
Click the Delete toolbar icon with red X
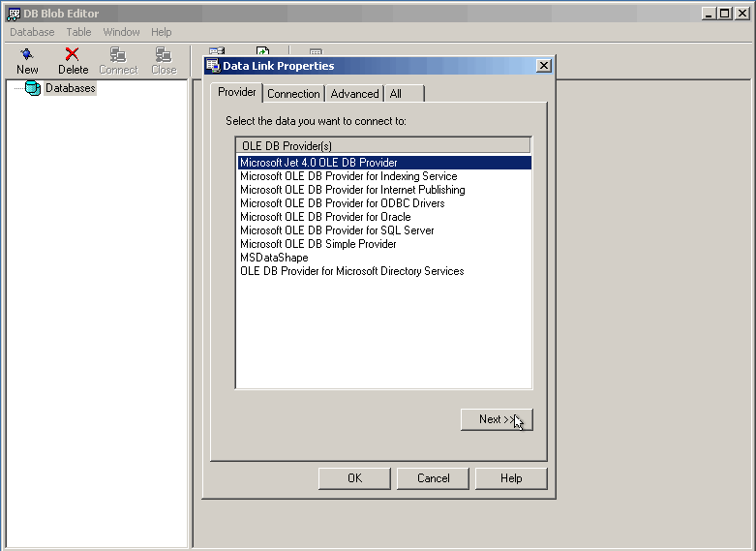pyautogui.click(x=73, y=54)
